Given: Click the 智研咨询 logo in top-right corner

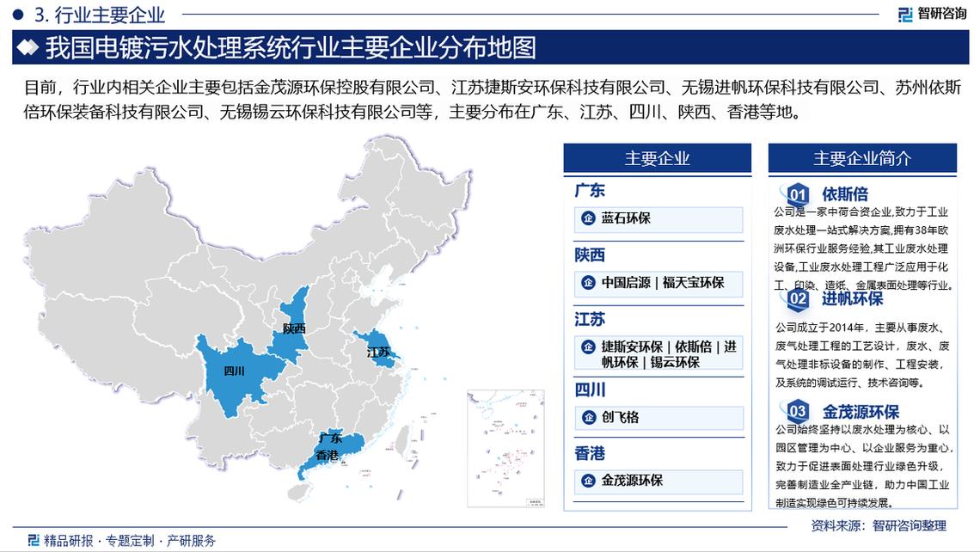Looking at the screenshot, I should pos(931,13).
